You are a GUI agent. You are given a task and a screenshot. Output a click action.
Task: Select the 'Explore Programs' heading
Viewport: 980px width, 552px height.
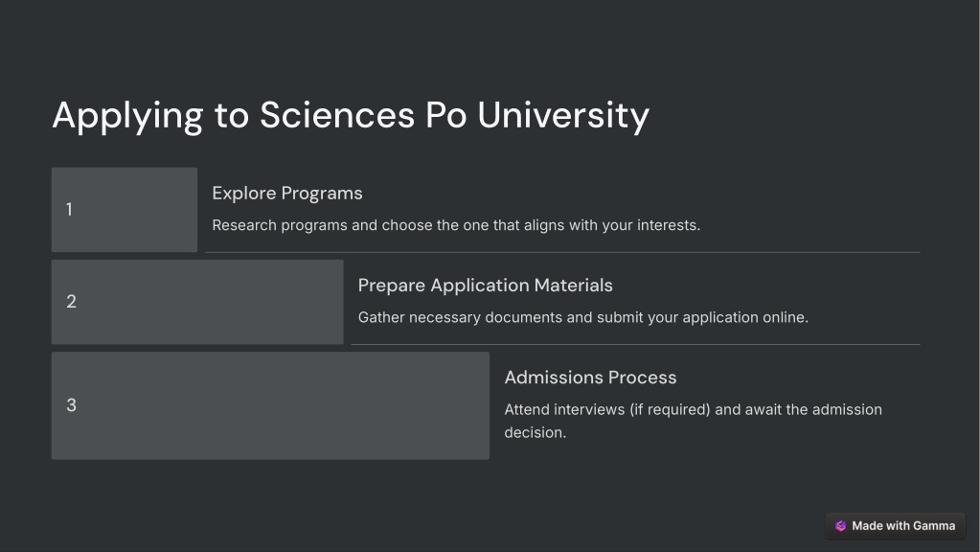(286, 194)
